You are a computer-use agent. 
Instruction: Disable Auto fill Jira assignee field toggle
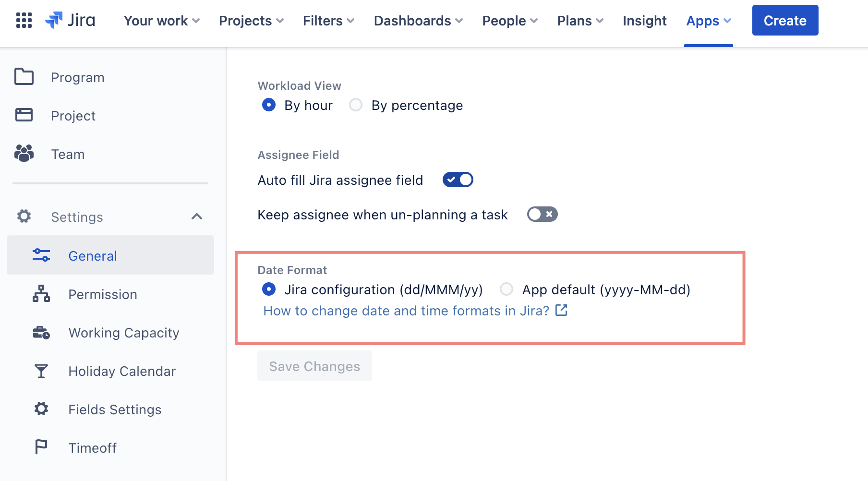pos(458,180)
